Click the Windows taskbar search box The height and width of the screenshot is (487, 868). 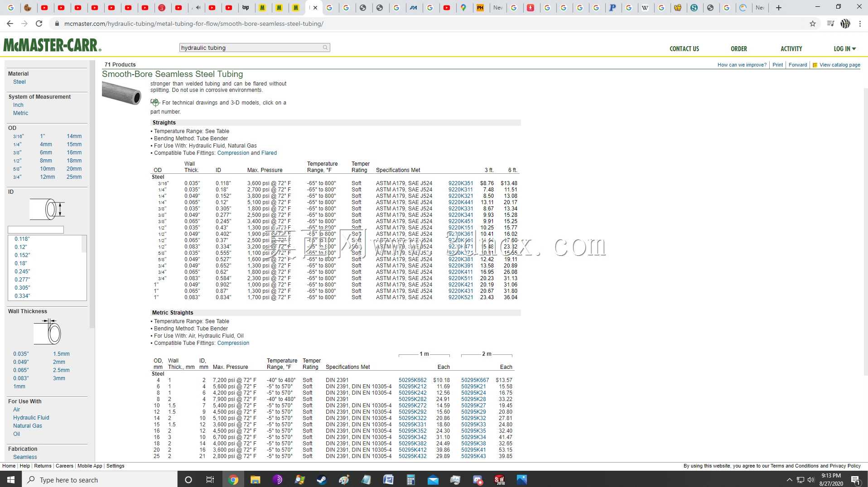coord(100,480)
